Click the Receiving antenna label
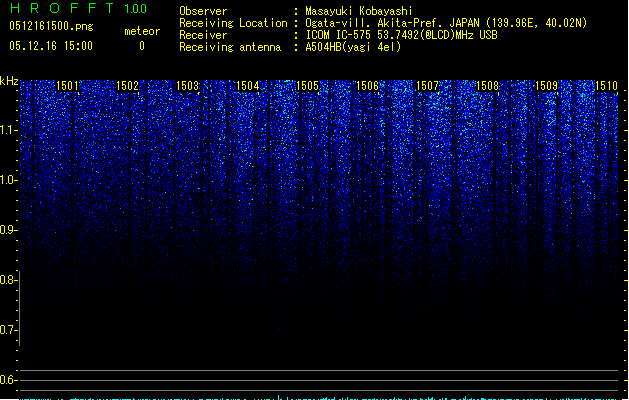 [x=230, y=47]
